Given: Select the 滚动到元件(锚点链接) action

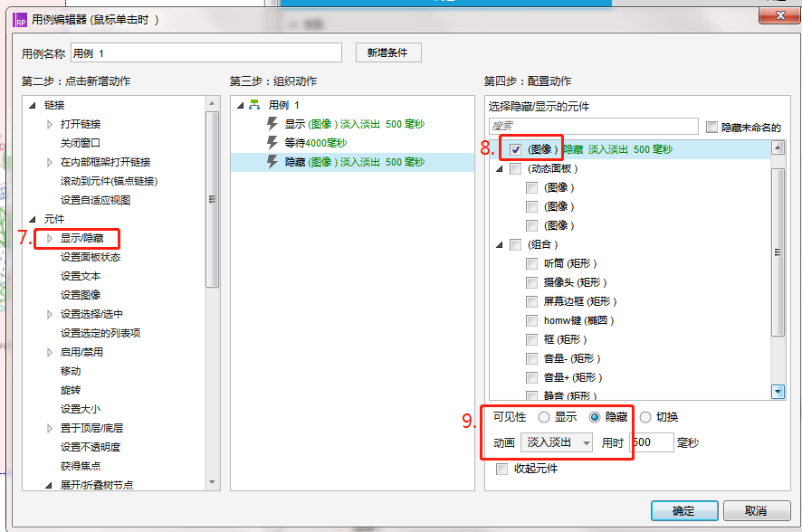Looking at the screenshot, I should click(x=109, y=182).
